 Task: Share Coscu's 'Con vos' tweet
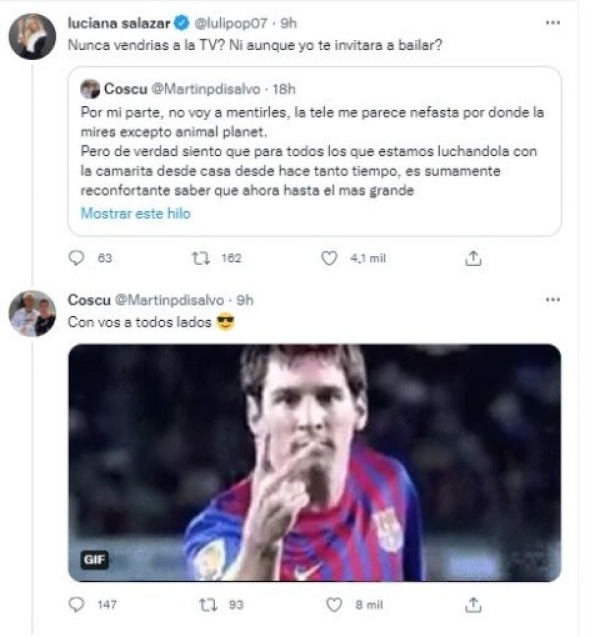click(x=474, y=605)
